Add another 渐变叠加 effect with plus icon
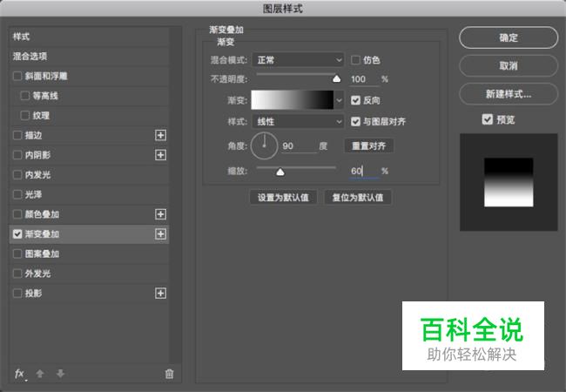This screenshot has width=566, height=392. (x=160, y=234)
